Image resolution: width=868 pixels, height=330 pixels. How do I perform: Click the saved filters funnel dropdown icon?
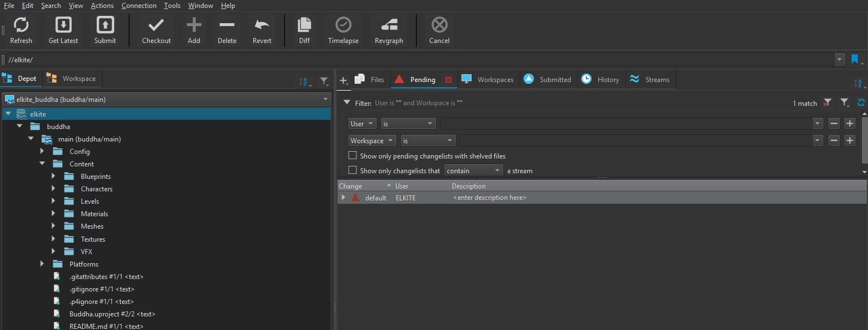845,103
